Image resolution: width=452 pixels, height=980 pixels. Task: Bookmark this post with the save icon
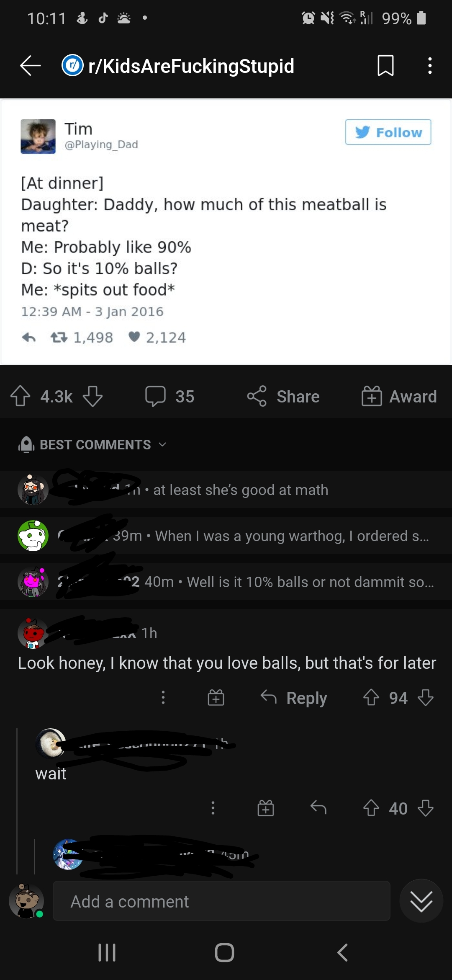[385, 66]
